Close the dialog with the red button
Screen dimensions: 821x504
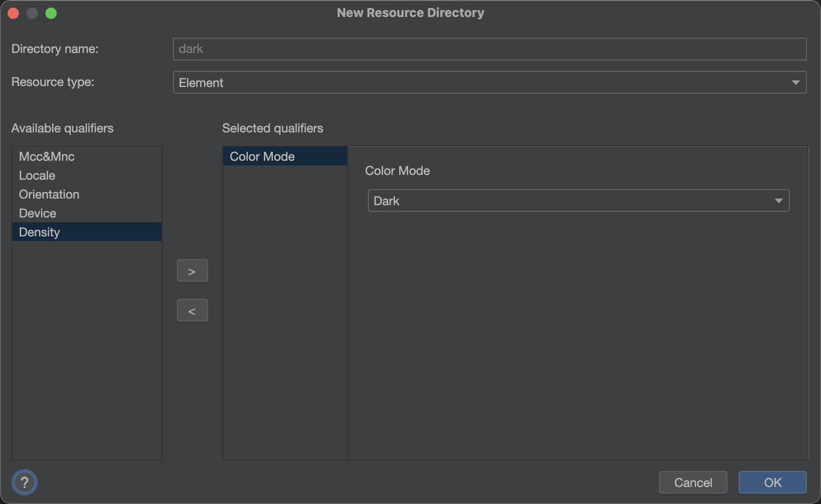[x=13, y=13]
